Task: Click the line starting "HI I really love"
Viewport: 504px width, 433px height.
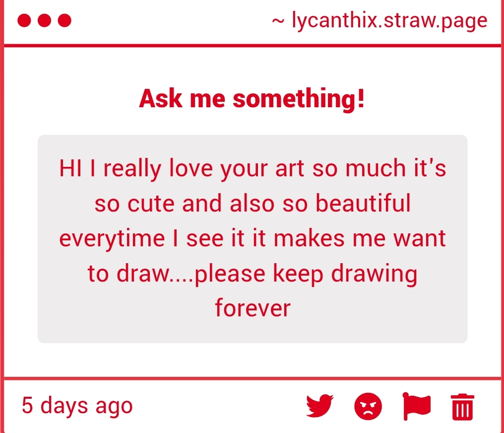Action: 252,169
